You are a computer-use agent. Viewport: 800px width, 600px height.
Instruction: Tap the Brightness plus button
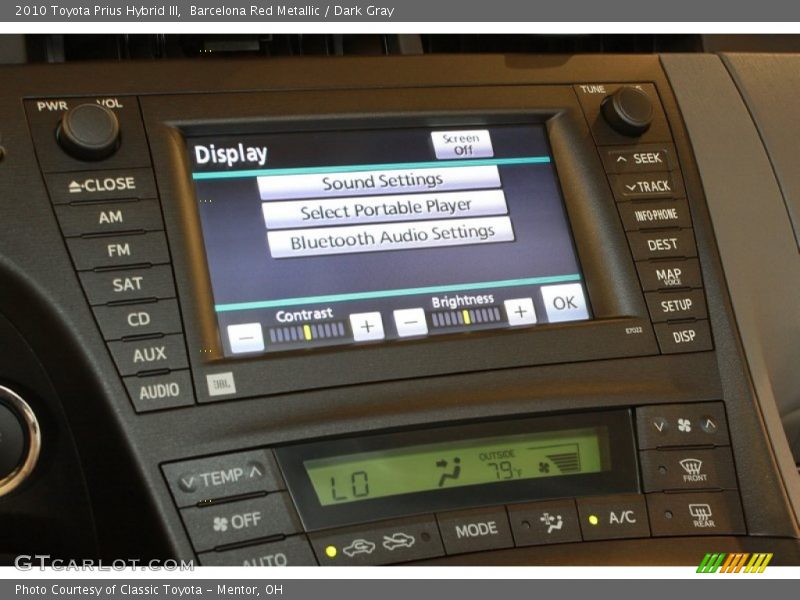(x=519, y=312)
